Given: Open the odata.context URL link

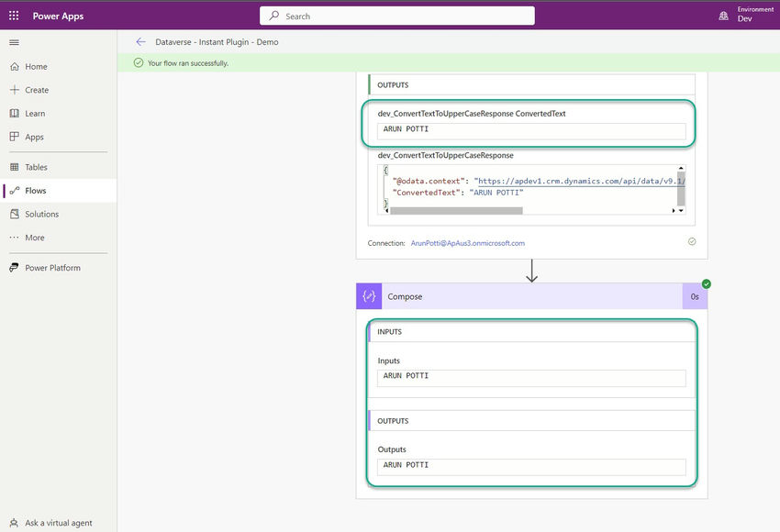Looking at the screenshot, I should coord(582,181).
